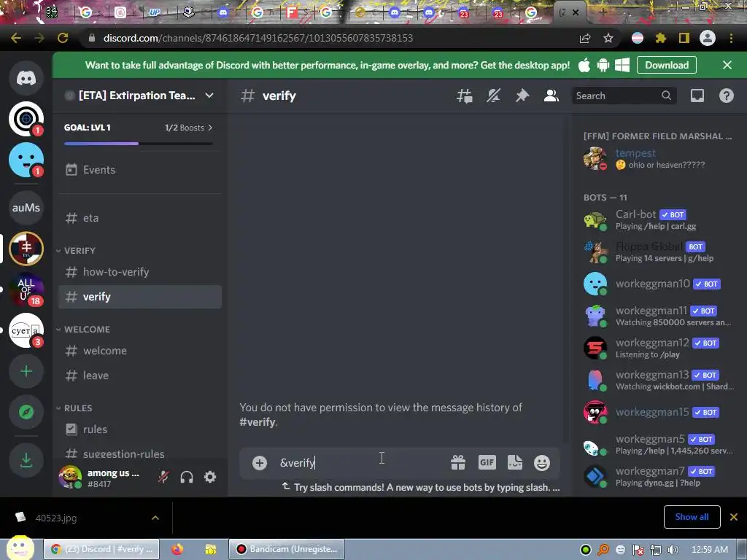Open the eta channel
747x560 pixels.
tap(139, 218)
